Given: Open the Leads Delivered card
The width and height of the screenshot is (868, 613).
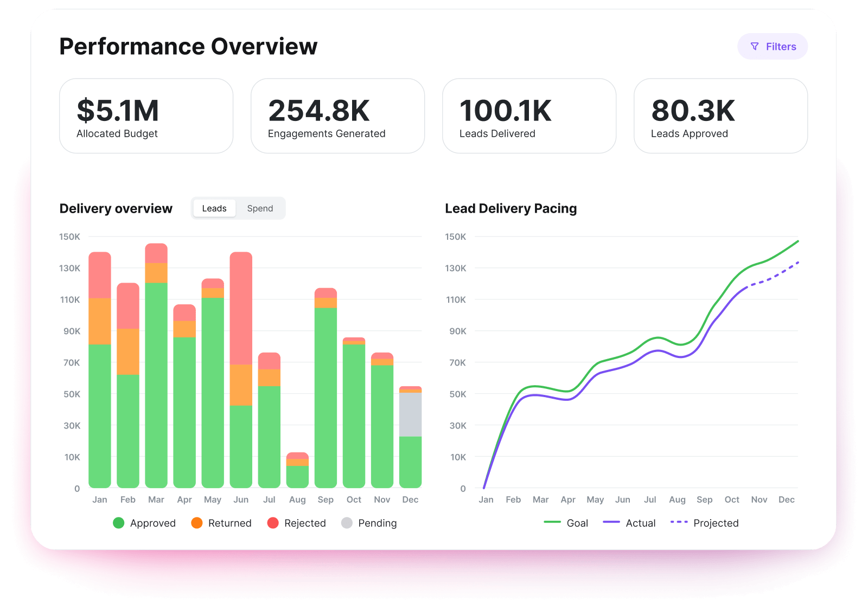Looking at the screenshot, I should point(529,116).
